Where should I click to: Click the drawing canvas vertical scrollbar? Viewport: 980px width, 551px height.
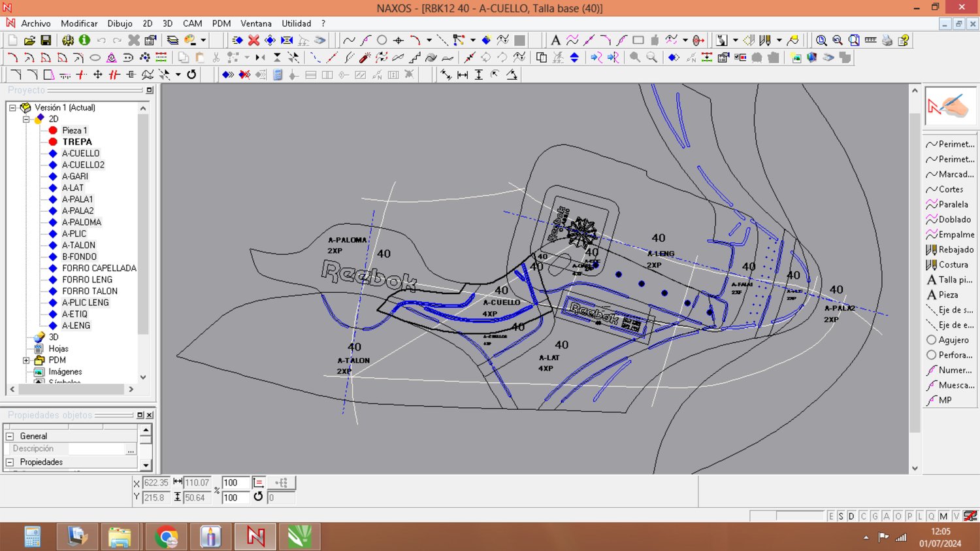click(x=915, y=278)
